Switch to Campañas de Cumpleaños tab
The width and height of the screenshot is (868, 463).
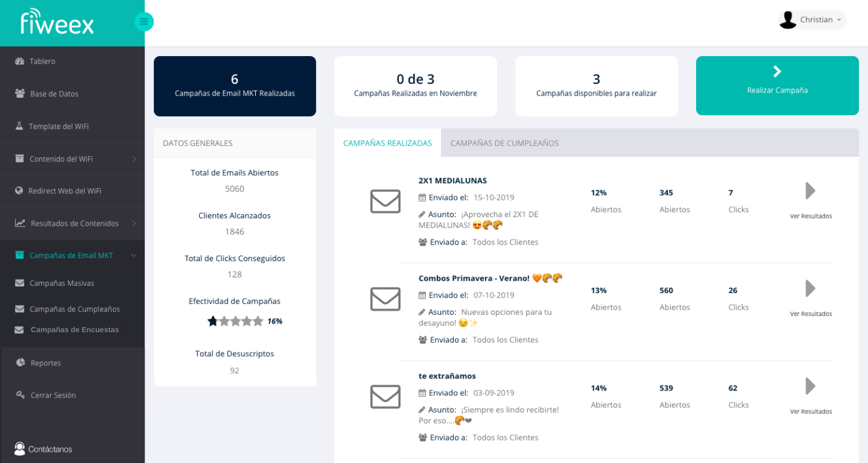point(504,143)
